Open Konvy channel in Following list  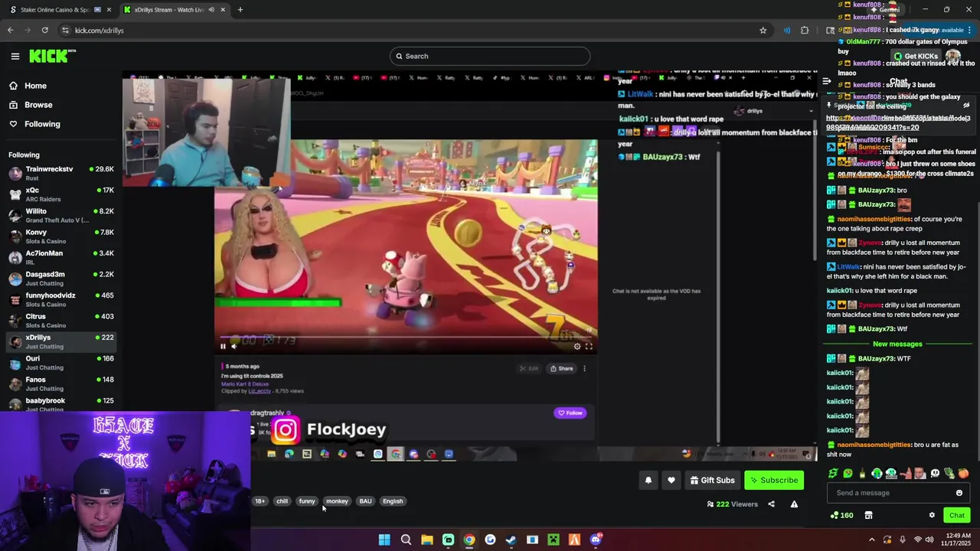[x=61, y=236]
